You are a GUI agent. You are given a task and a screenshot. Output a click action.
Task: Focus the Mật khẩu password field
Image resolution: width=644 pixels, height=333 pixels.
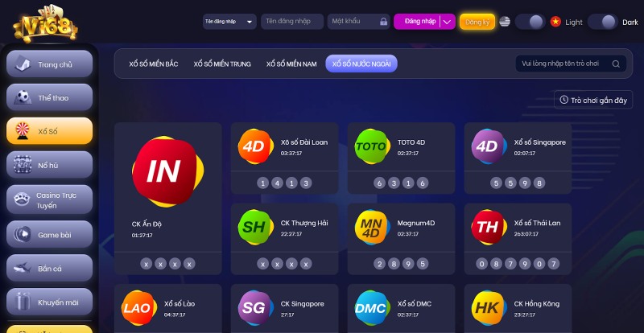point(358,22)
